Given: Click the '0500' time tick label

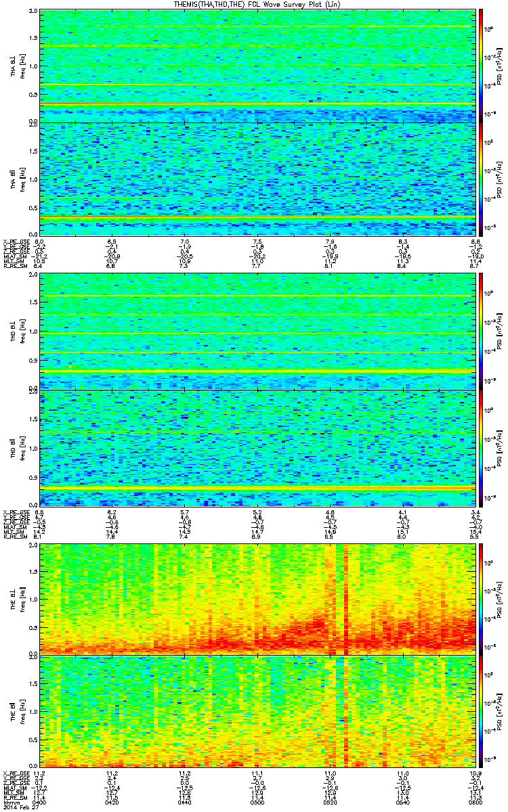Looking at the screenshot, I should point(256,802).
